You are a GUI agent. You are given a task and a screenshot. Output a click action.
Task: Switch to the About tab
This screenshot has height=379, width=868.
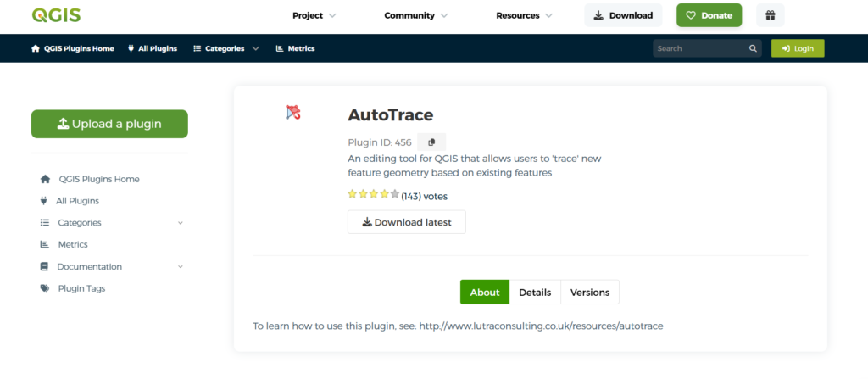coord(485,292)
